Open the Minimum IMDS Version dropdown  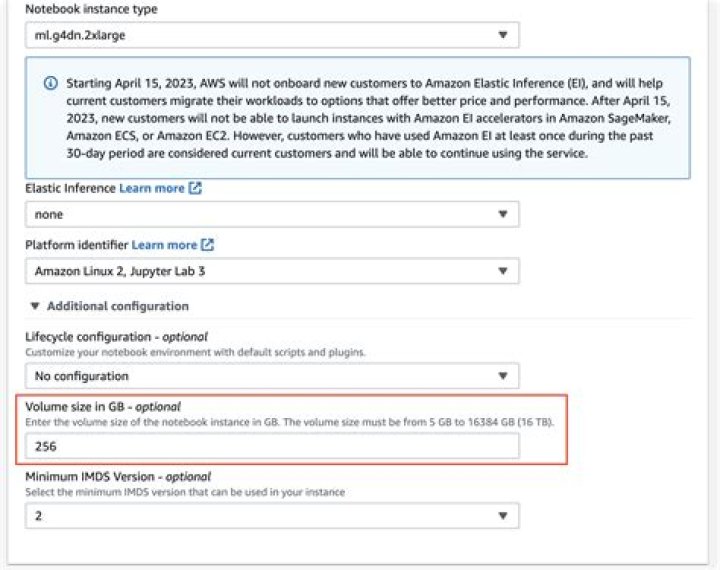point(272,515)
